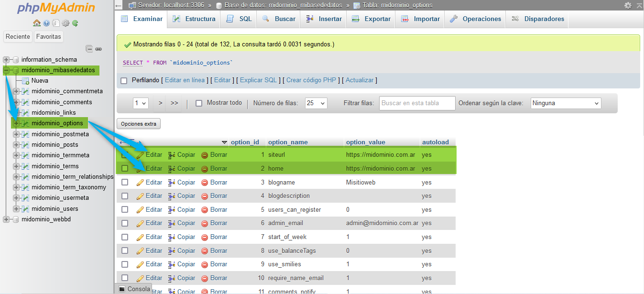Screen dimensions: 644x294
Task: Click the Explicar SQL link
Action: [x=258, y=80]
